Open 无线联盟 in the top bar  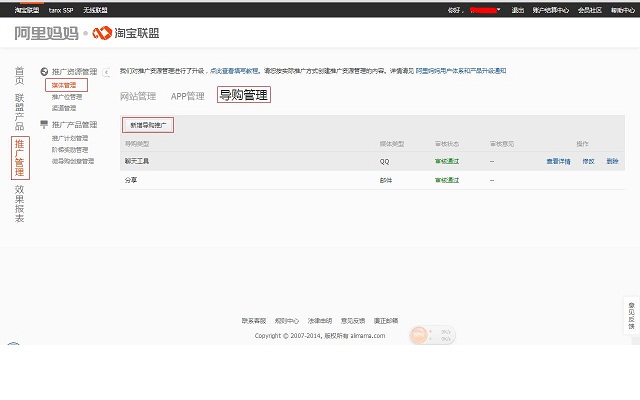coord(96,10)
